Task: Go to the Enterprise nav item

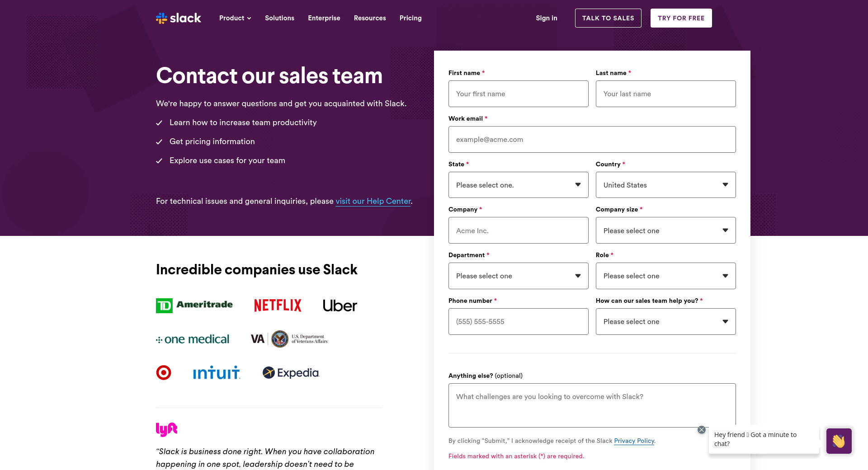Action: [x=324, y=18]
